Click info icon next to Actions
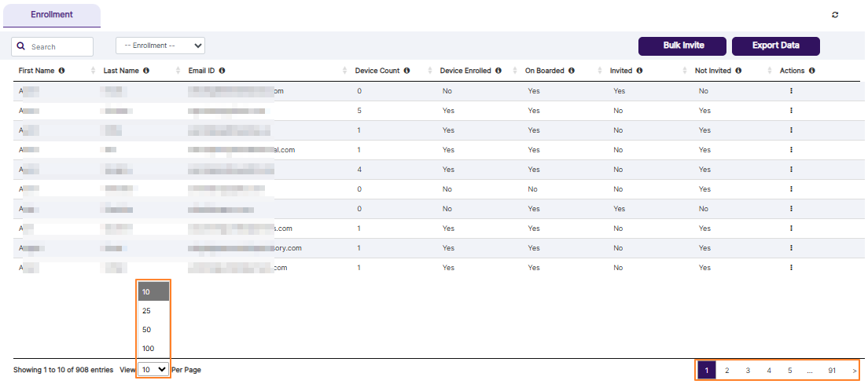The width and height of the screenshot is (868, 384). (811, 71)
